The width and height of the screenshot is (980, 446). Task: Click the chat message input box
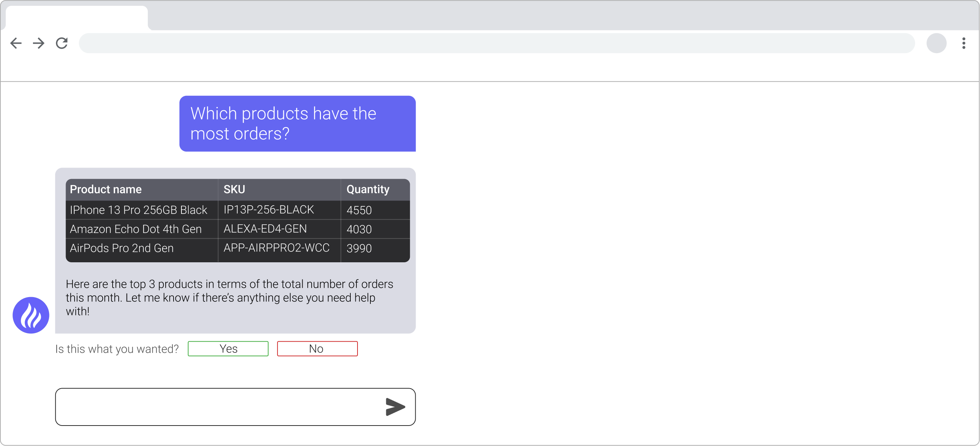[x=235, y=407]
